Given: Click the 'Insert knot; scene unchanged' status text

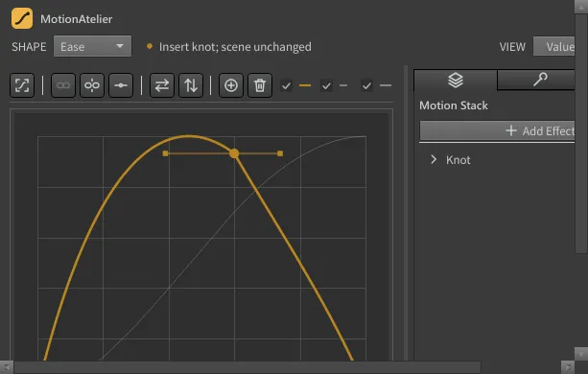Looking at the screenshot, I should pyautogui.click(x=235, y=47).
